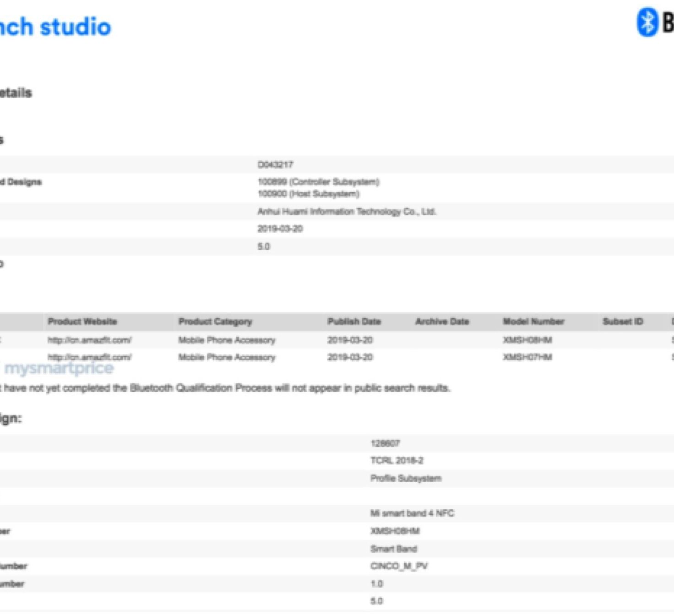The image size is (674, 616).
Task: Click the Bluetooth logo icon
Action: [647, 22]
